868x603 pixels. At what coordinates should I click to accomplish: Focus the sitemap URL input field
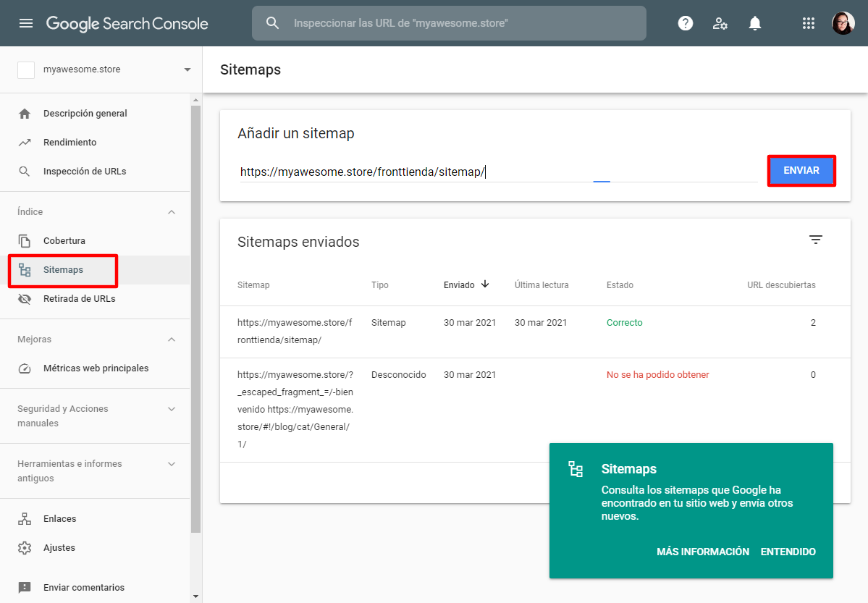[x=498, y=172]
